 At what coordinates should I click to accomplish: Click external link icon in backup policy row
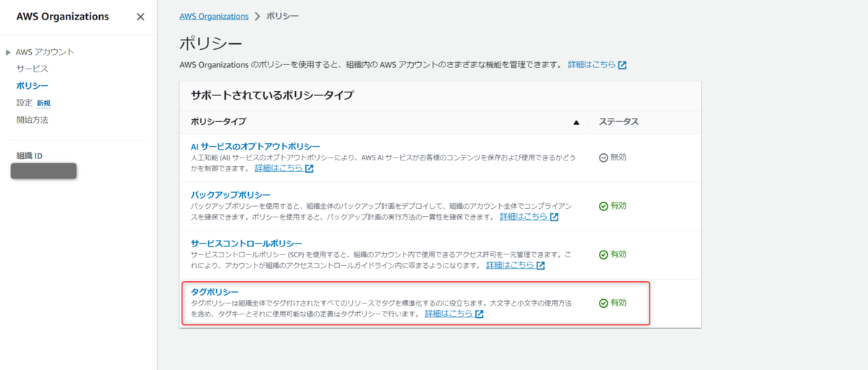point(554,217)
